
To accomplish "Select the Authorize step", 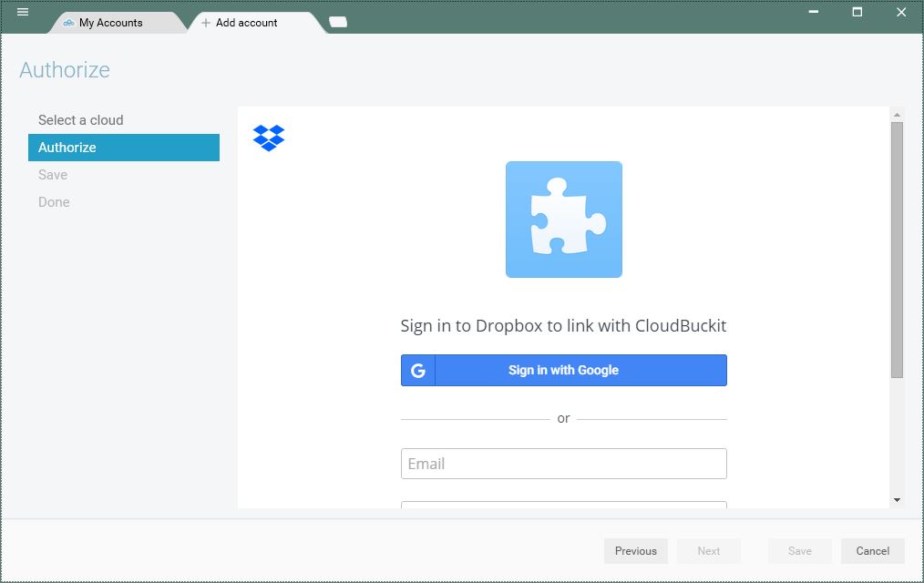I will pos(124,148).
